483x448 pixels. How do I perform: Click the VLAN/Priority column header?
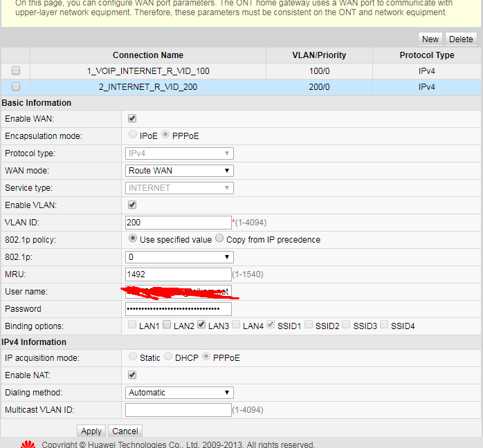pyautogui.click(x=319, y=55)
